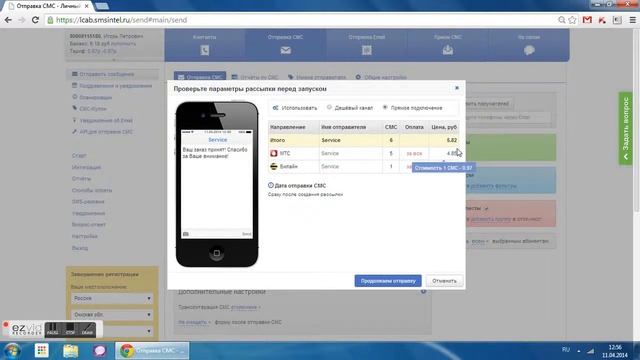This screenshot has width=640, height=360.
Task: Click the Использовать label icon
Action: coord(276,108)
